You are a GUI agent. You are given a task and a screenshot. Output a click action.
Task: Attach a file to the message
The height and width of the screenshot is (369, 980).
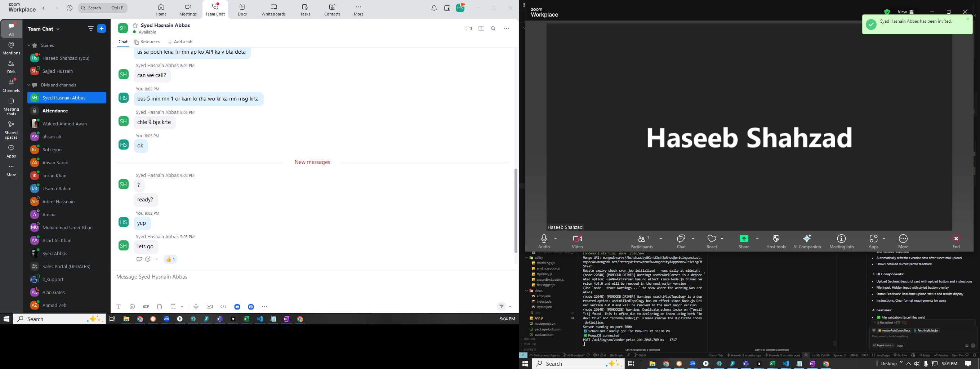point(159,307)
